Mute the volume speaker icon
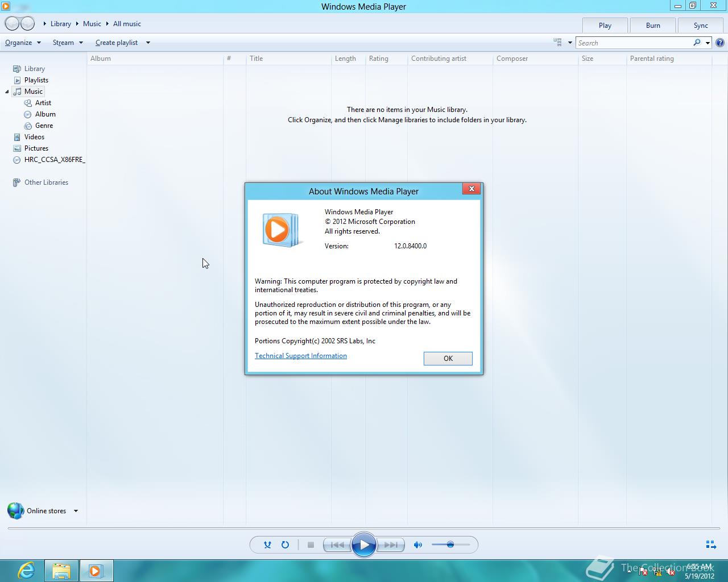This screenshot has width=728, height=582. pos(418,544)
